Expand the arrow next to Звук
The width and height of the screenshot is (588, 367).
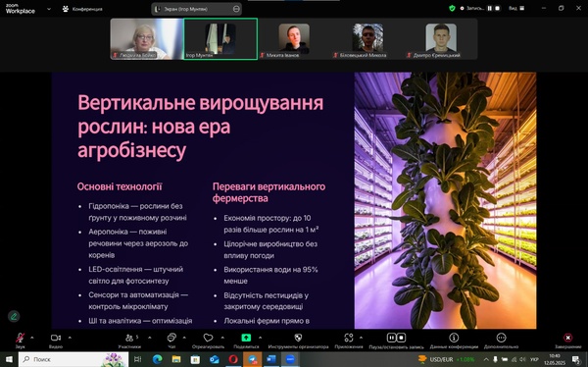coord(32,338)
